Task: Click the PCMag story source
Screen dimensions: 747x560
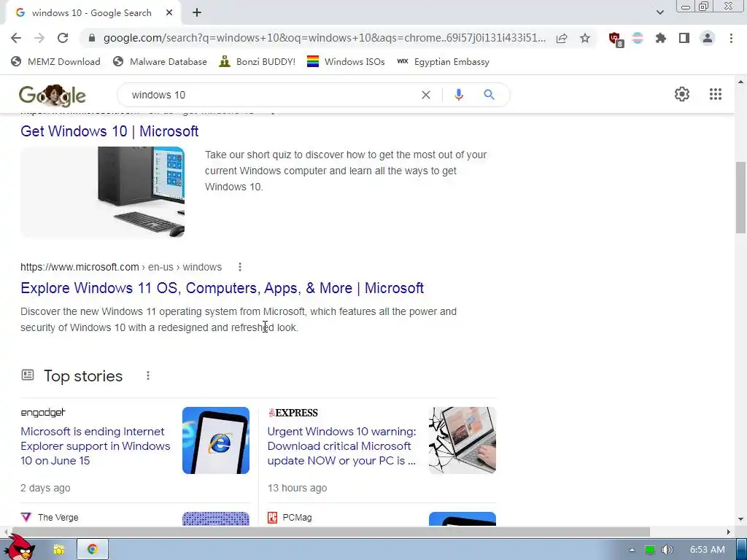Action: 290,518
